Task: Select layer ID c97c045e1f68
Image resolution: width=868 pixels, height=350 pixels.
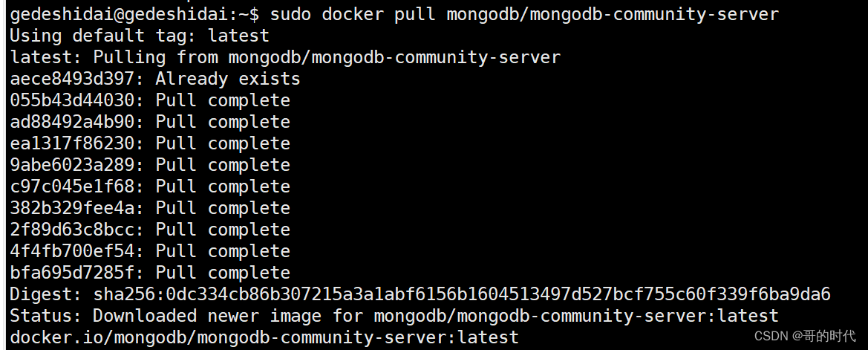Action: (x=77, y=186)
